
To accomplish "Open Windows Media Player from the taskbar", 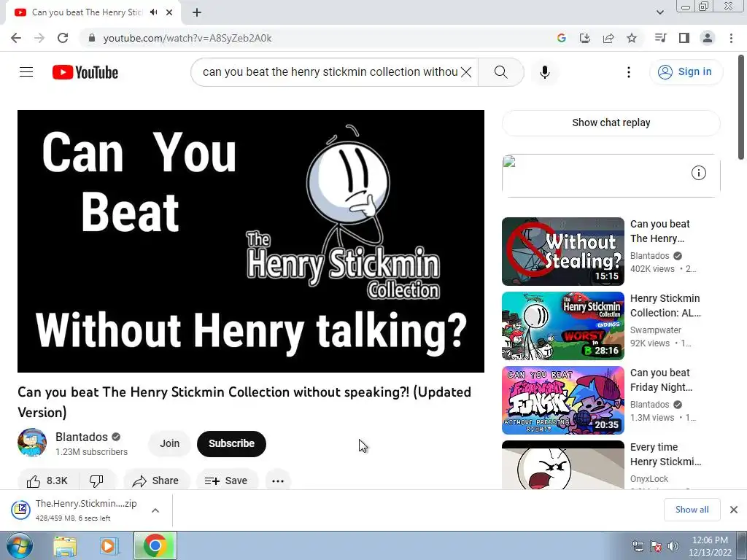I will point(109,545).
